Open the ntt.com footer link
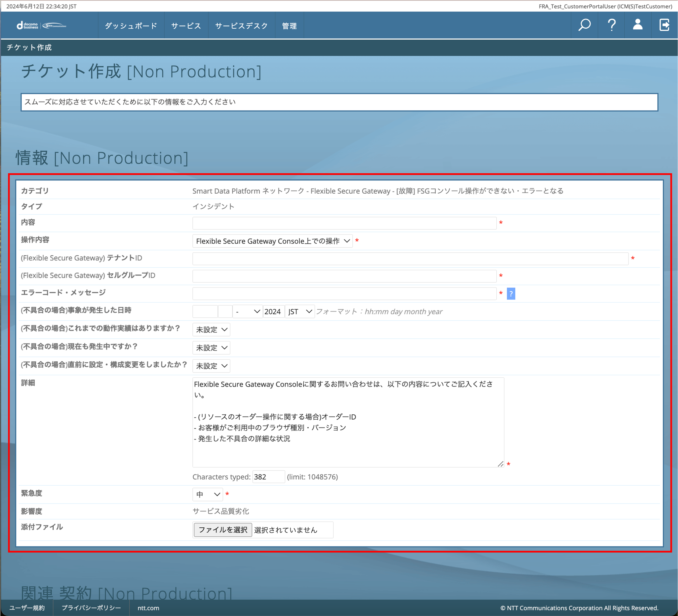Image resolution: width=678 pixels, height=616 pixels. pos(148,608)
